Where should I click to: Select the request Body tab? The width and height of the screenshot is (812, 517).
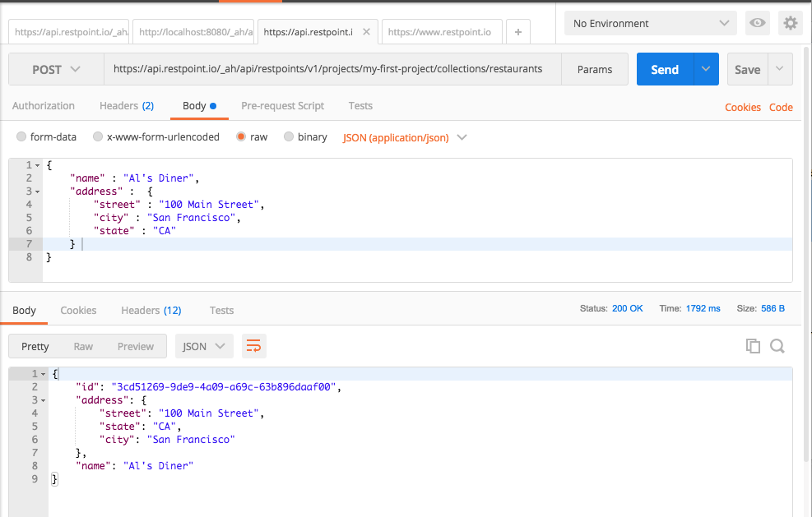click(199, 105)
